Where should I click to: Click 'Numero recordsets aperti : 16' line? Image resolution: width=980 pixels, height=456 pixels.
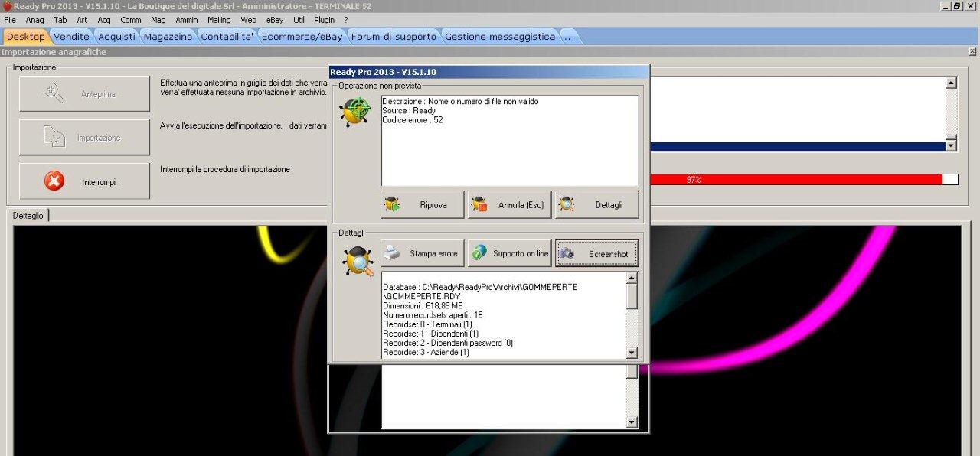tap(433, 314)
